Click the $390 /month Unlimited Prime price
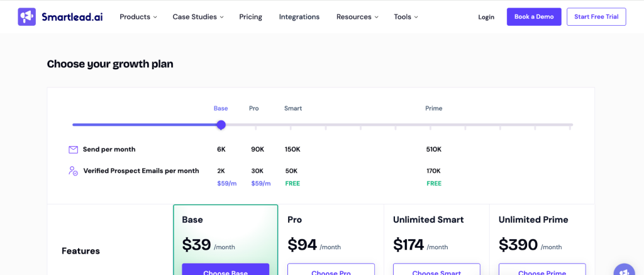 530,245
